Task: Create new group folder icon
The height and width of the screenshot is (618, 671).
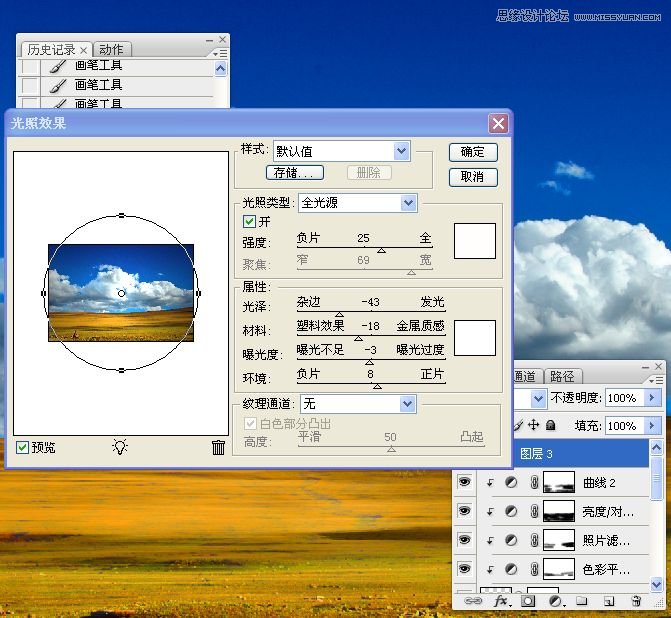Action: [x=582, y=601]
